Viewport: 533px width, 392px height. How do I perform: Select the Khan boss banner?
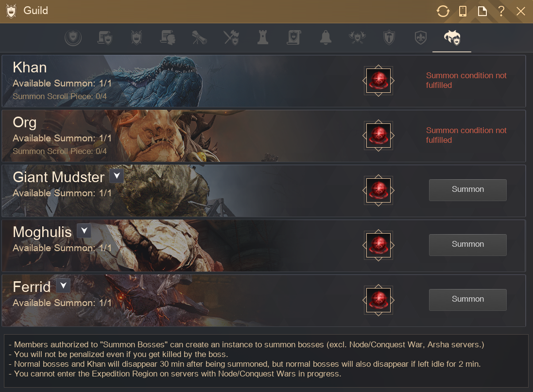tap(264, 81)
